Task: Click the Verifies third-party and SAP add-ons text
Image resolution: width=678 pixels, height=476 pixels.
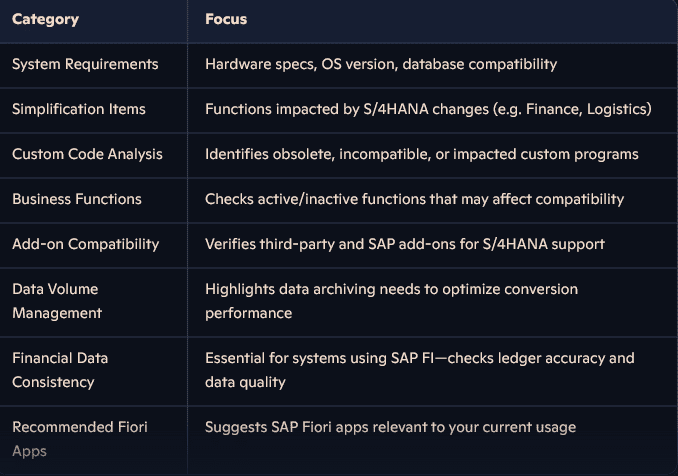Action: [405, 244]
